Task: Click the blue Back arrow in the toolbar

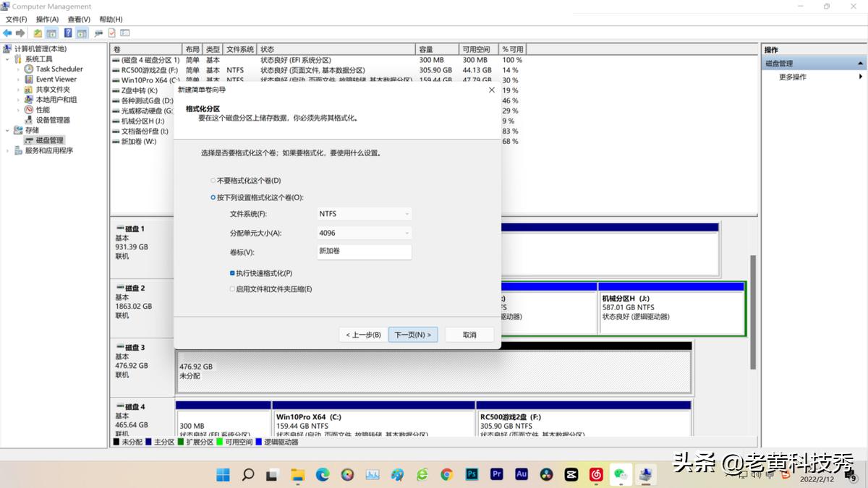Action: (x=7, y=33)
